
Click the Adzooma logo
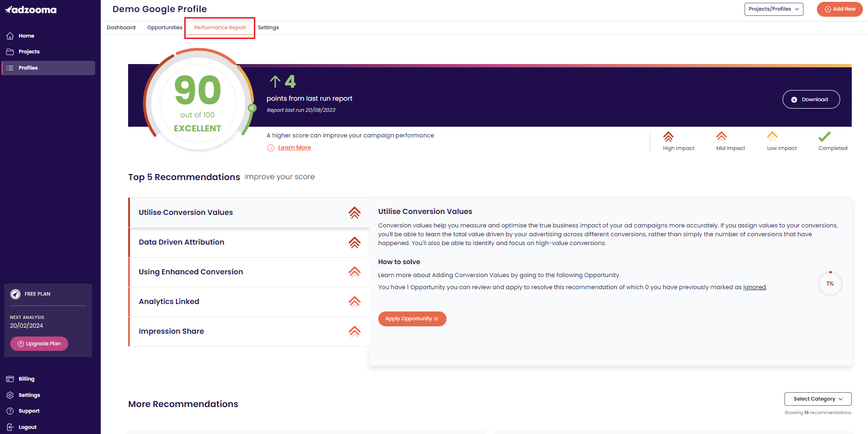pos(31,10)
